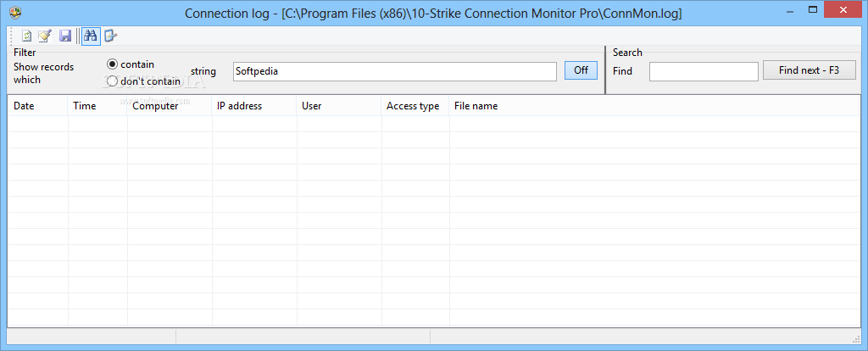The image size is (868, 351).
Task: Refresh the connection log
Action: pos(26,36)
